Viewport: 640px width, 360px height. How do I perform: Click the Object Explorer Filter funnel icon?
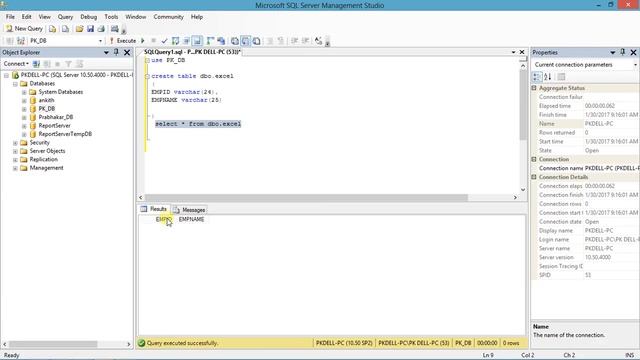tap(69, 64)
